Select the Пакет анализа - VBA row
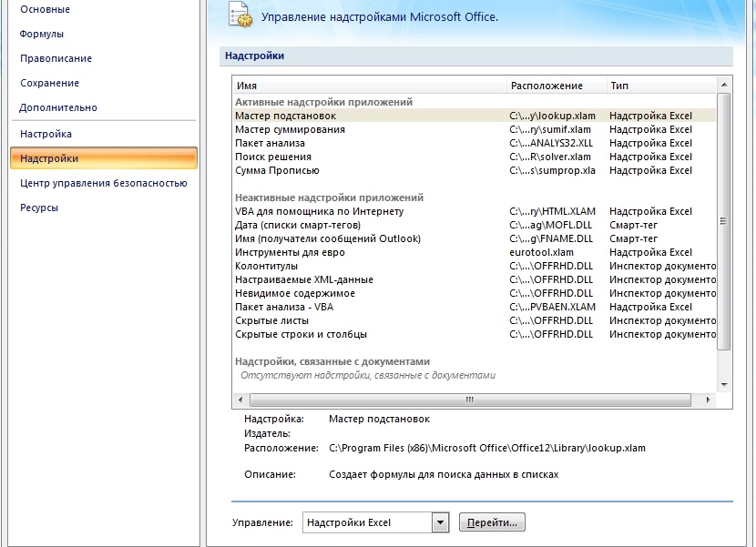The width and height of the screenshot is (756, 547). (x=475, y=307)
